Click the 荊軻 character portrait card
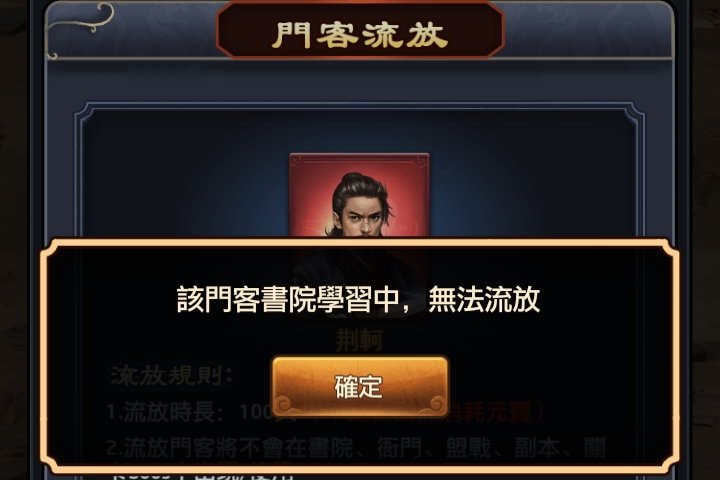The image size is (720, 480). (360, 195)
